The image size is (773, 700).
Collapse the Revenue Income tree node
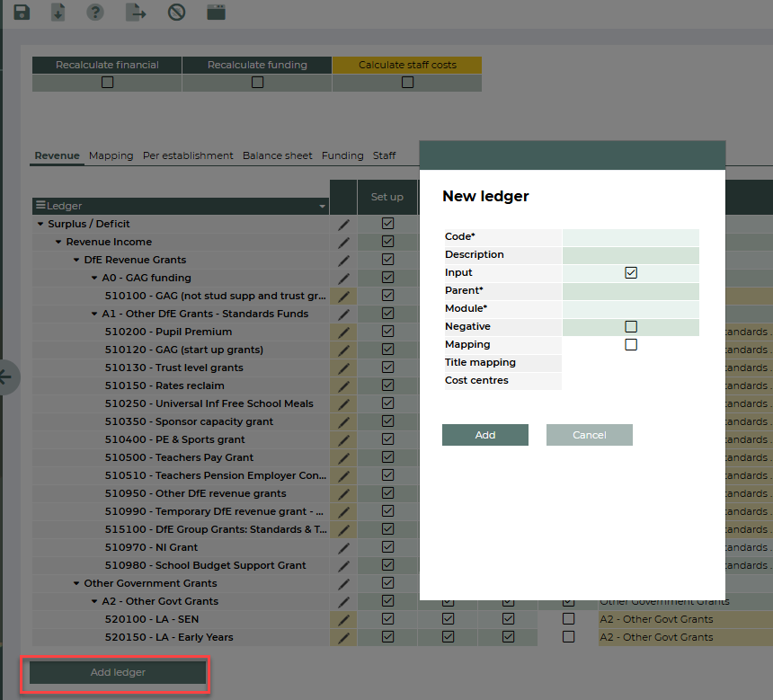(58, 242)
